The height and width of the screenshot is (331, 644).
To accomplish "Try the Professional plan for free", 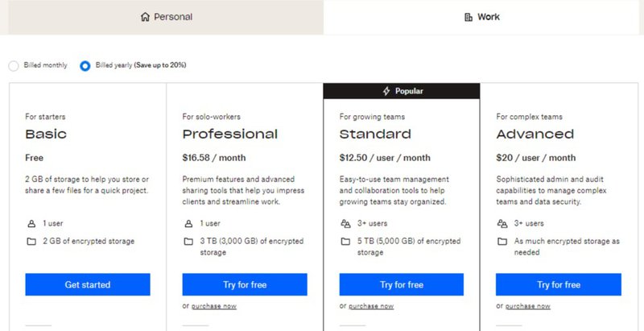I will tap(245, 284).
